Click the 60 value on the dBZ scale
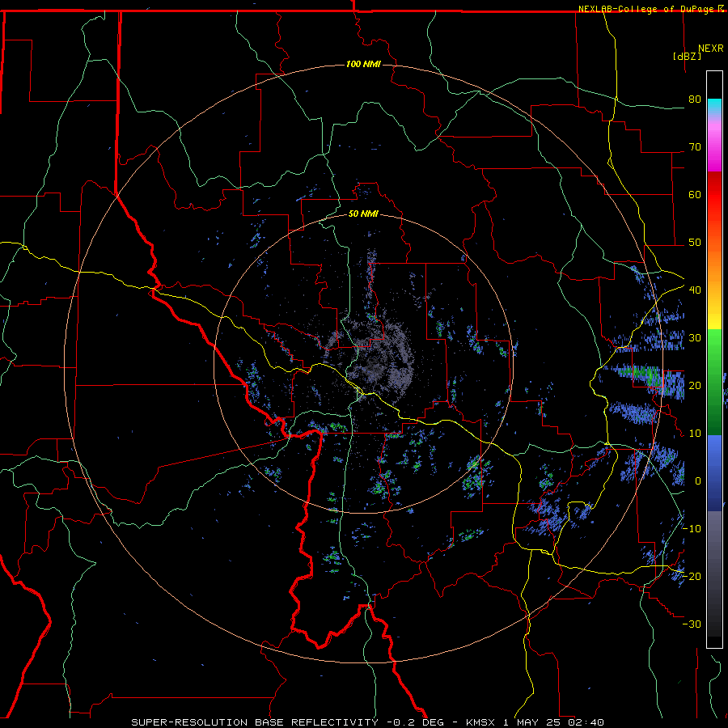The image size is (728, 728). click(x=695, y=194)
